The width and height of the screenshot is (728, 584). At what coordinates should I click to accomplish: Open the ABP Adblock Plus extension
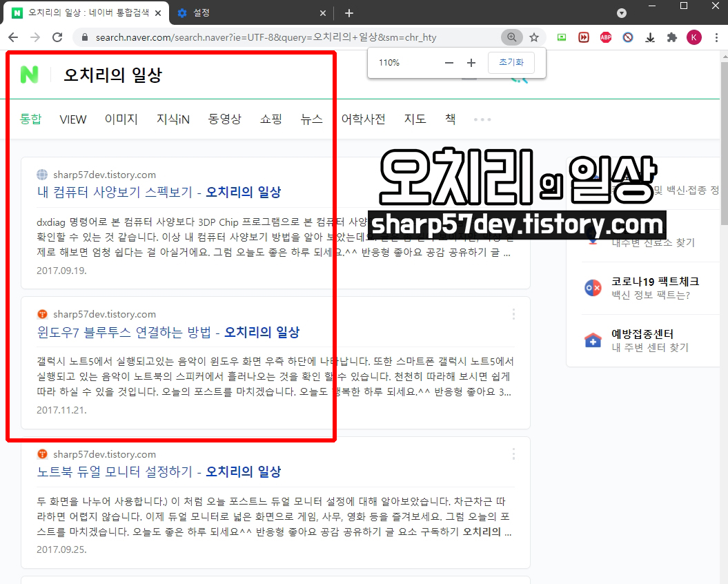coord(606,37)
